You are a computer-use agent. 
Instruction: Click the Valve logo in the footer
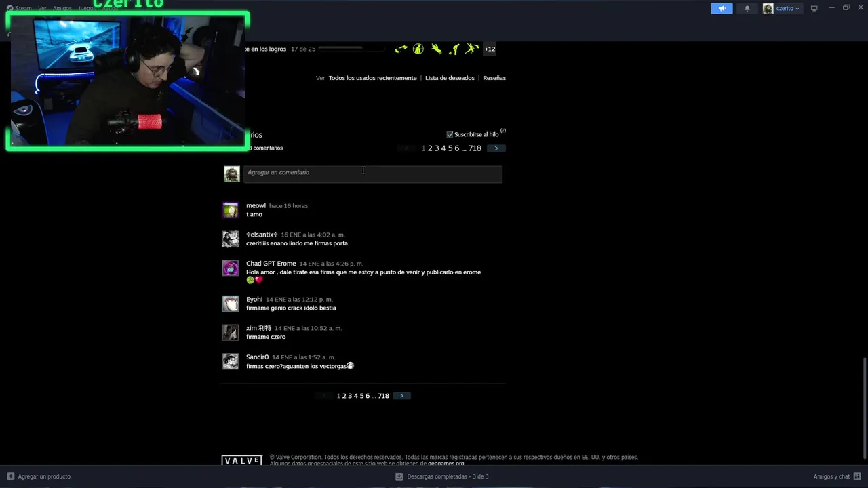click(241, 460)
